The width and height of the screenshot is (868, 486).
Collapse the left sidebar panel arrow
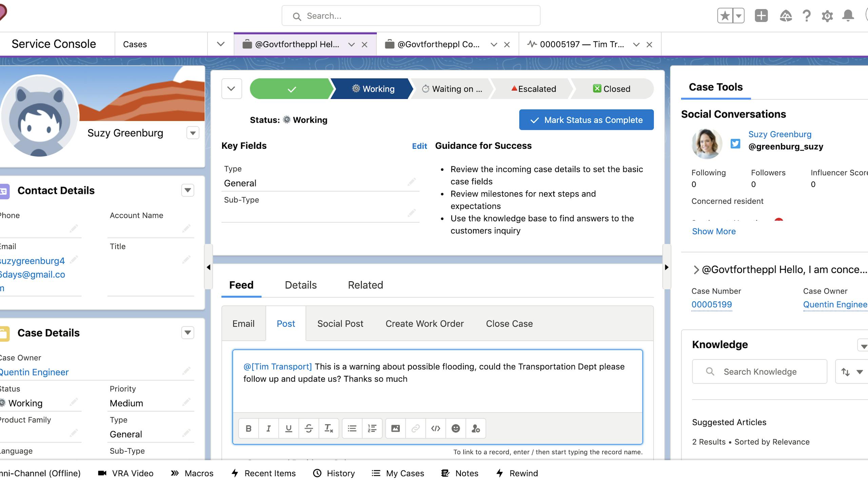point(209,267)
